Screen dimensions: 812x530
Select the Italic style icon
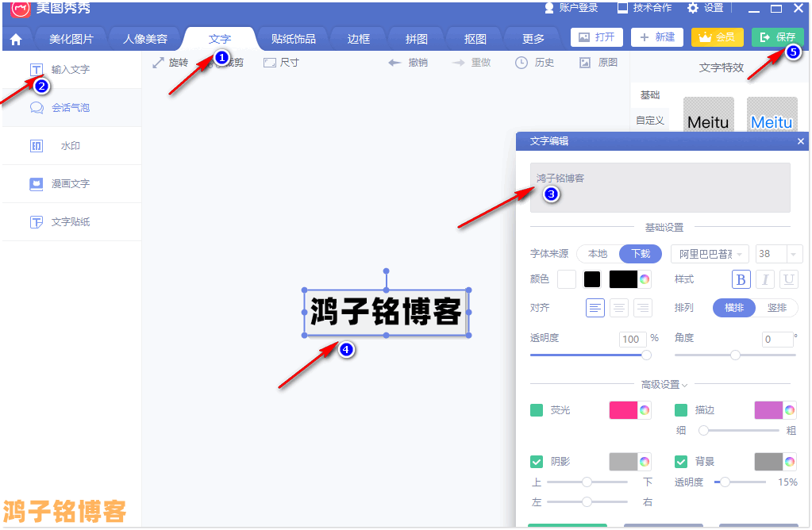(x=765, y=279)
